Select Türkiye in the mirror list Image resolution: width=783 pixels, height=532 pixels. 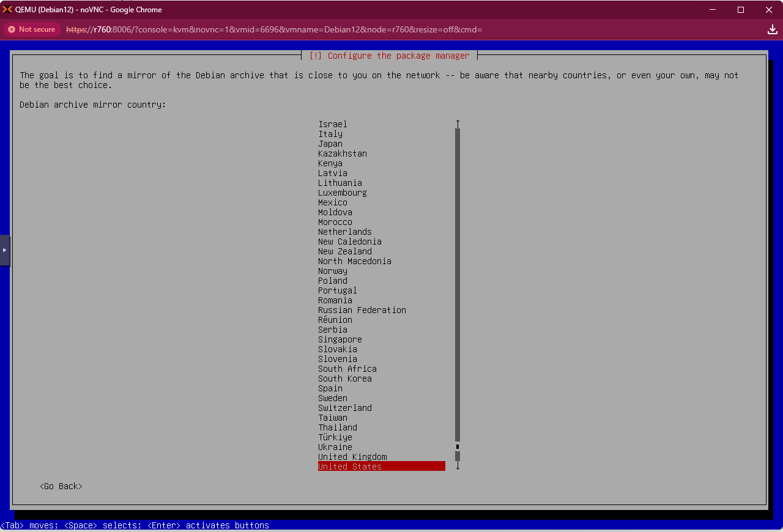[335, 437]
